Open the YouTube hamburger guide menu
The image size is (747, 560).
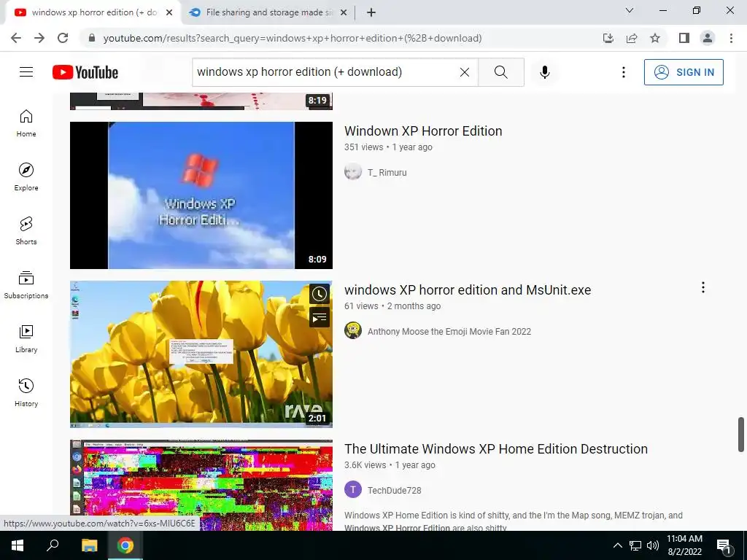coord(26,72)
